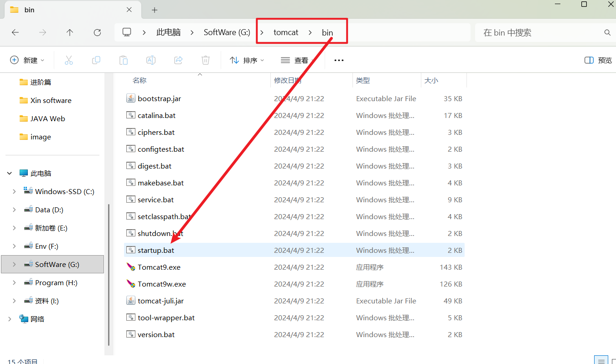Click the Copy icon in toolbar
This screenshot has height=364, width=616.
96,60
